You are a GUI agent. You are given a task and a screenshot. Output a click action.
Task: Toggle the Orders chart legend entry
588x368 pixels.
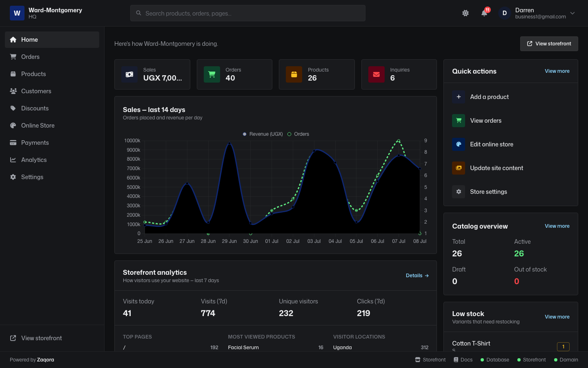point(298,134)
